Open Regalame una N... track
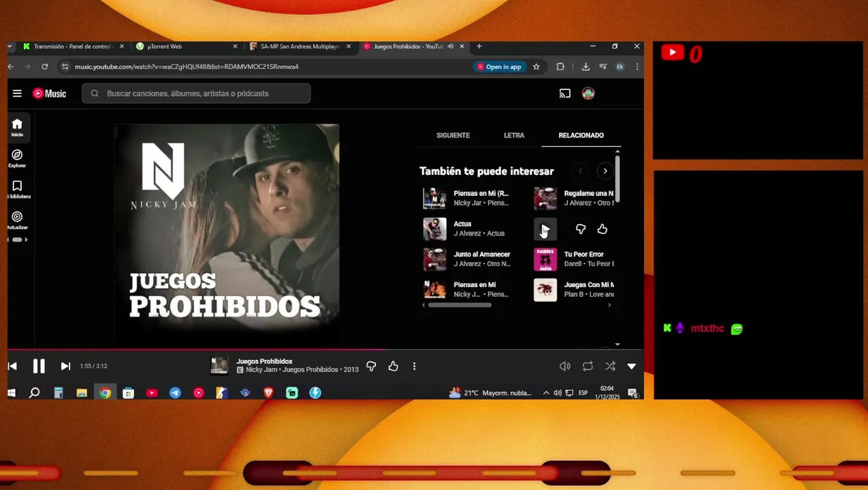868x490 pixels. [589, 193]
